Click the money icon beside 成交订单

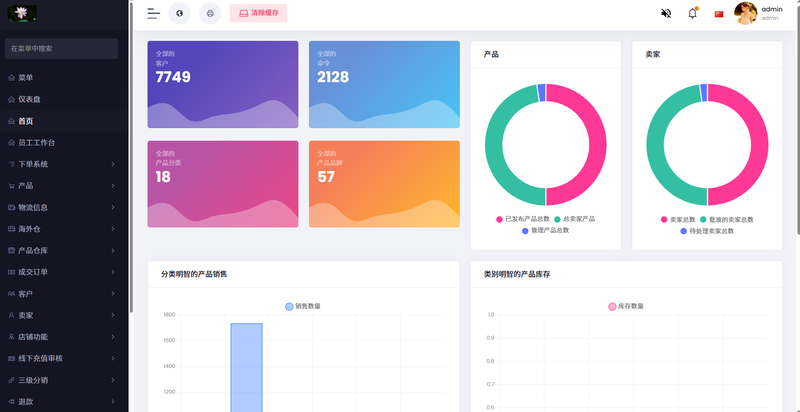click(x=11, y=272)
